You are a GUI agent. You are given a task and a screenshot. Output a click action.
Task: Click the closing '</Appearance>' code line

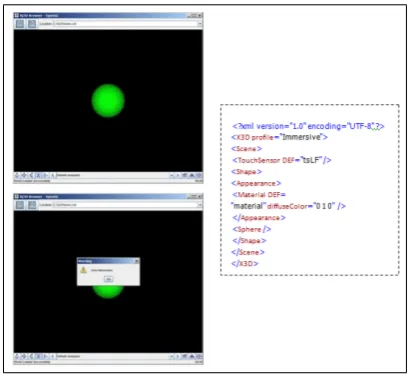tap(259, 218)
